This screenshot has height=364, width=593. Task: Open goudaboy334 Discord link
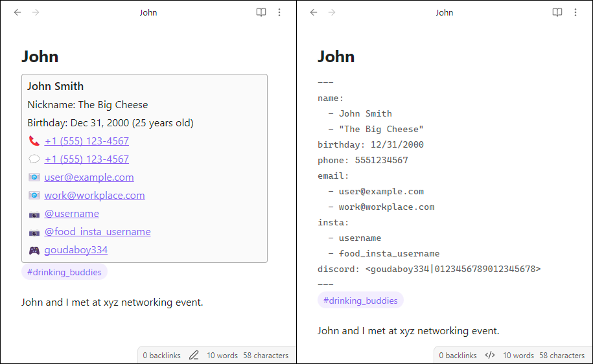point(76,250)
